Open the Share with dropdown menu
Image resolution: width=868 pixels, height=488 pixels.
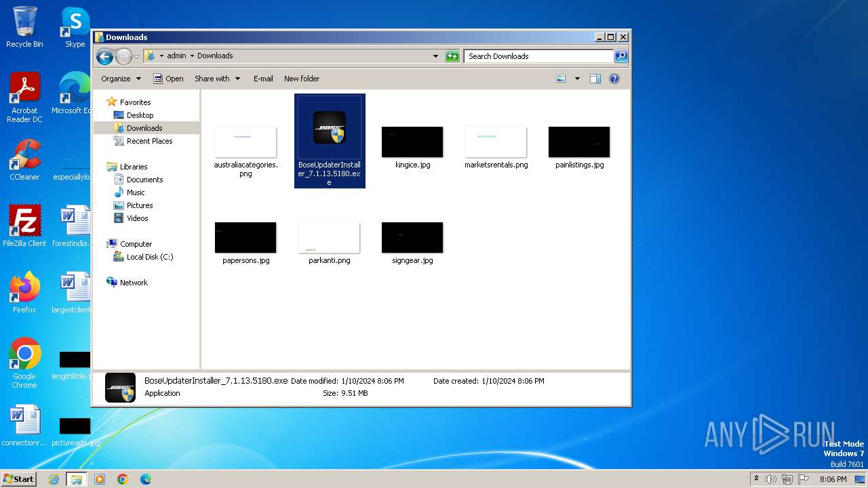217,79
